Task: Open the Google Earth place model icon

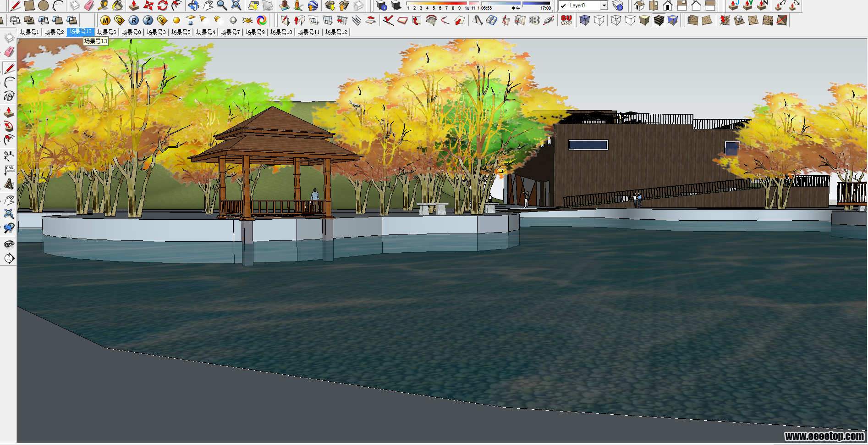Action: click(313, 6)
